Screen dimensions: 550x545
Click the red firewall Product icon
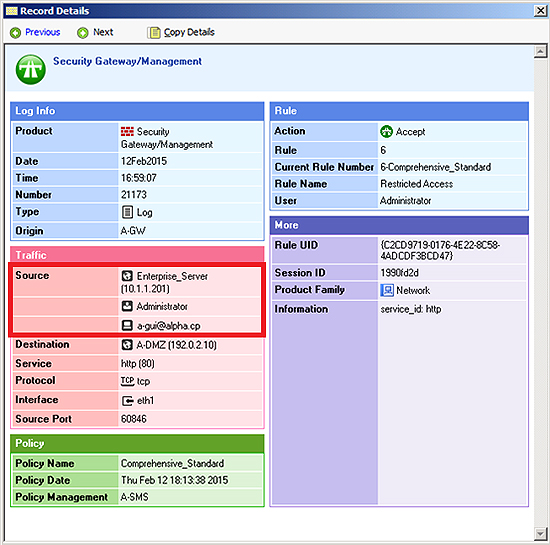pos(127,132)
